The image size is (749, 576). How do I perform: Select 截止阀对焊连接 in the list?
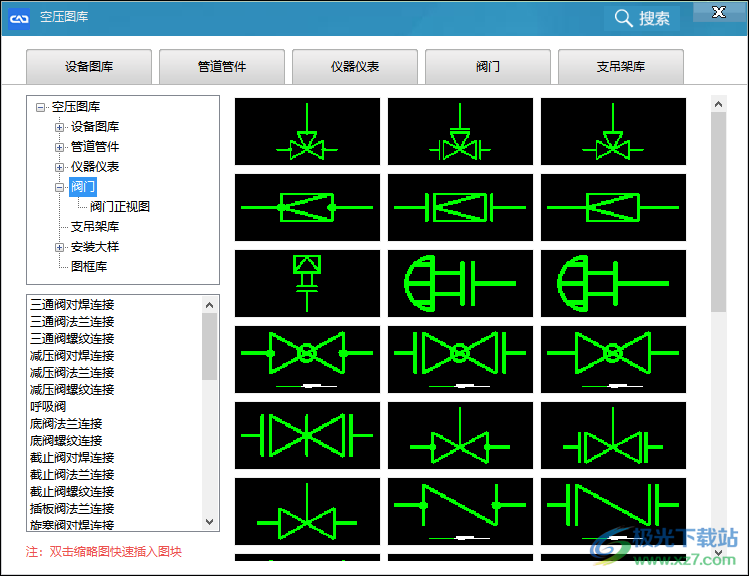(x=72, y=458)
